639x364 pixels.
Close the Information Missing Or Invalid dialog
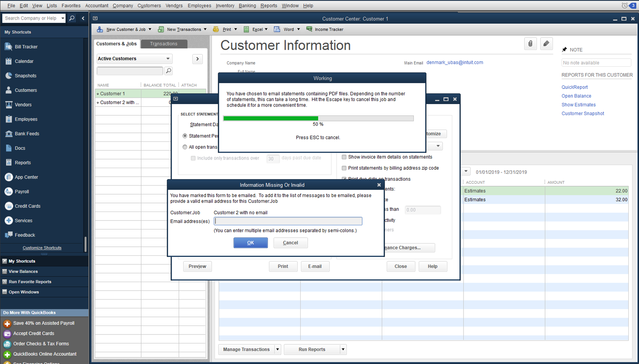379,185
